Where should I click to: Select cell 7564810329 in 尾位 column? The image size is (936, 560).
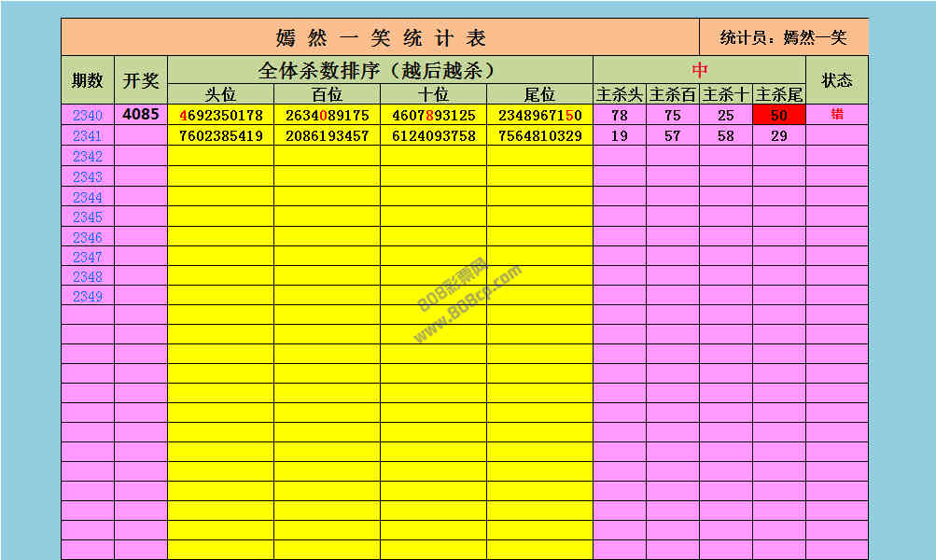pyautogui.click(x=539, y=136)
